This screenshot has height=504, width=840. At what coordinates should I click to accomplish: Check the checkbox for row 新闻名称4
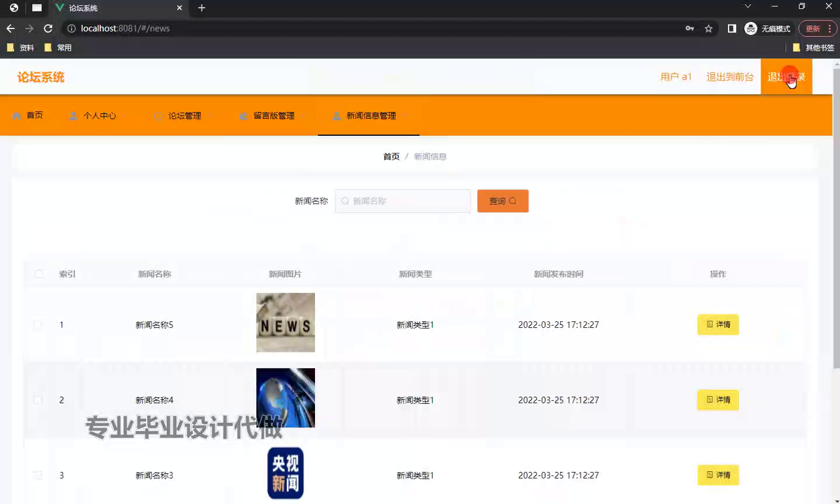[x=38, y=400]
